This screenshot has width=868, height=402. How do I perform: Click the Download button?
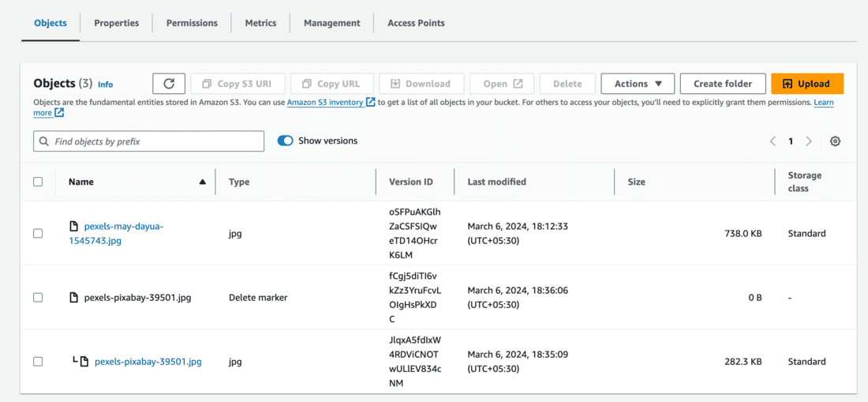(x=421, y=84)
